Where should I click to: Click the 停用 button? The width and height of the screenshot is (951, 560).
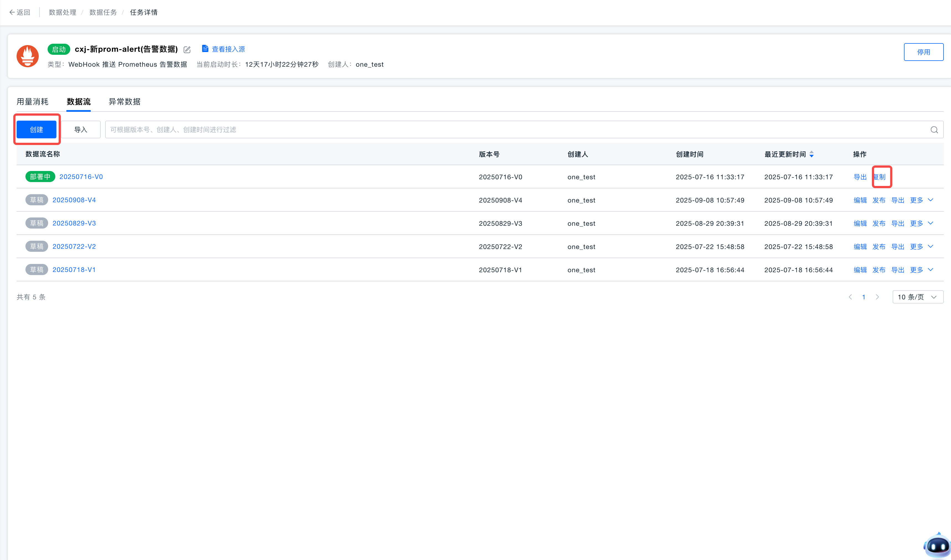pos(923,52)
